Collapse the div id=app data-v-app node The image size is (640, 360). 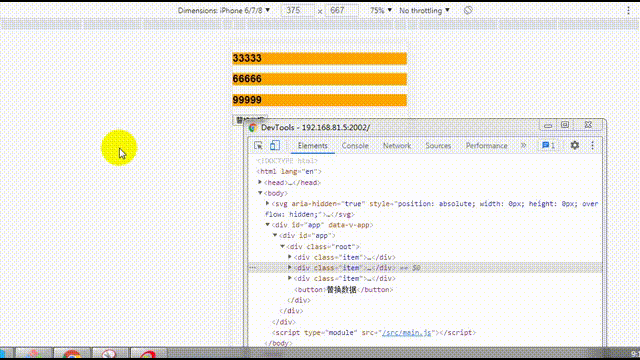[267, 224]
